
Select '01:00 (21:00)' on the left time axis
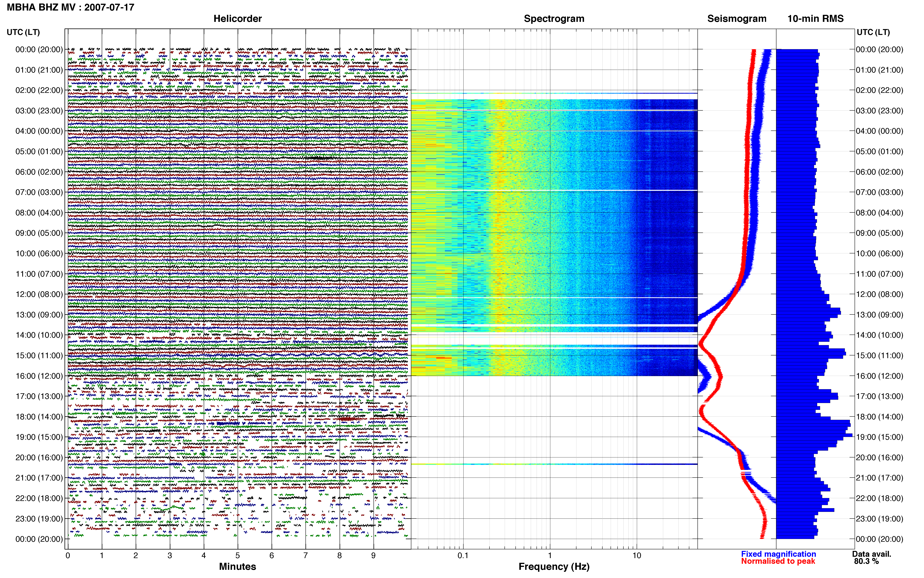click(x=39, y=70)
